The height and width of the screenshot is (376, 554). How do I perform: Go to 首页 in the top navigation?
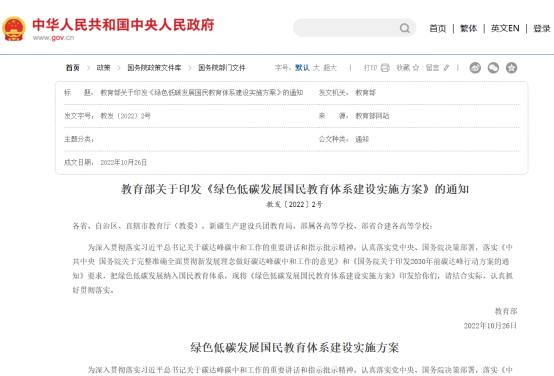click(437, 28)
